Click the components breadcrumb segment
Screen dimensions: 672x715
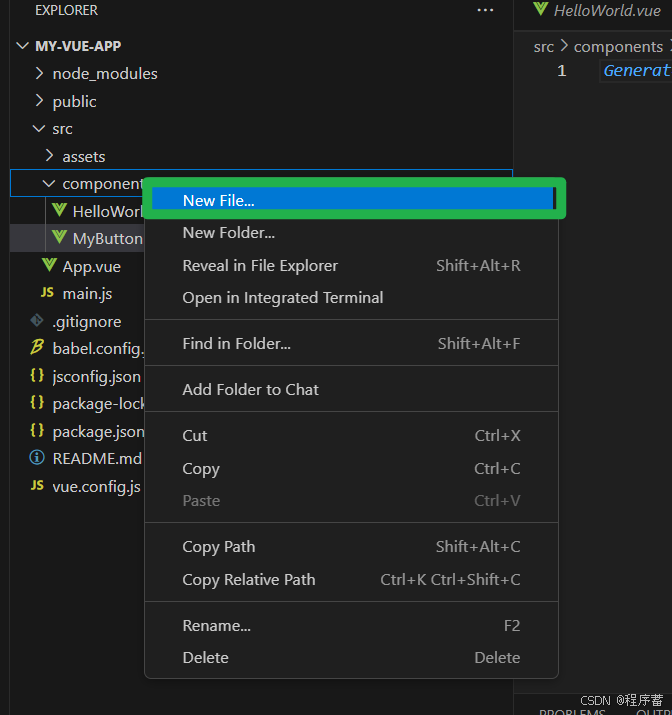[x=617, y=46]
